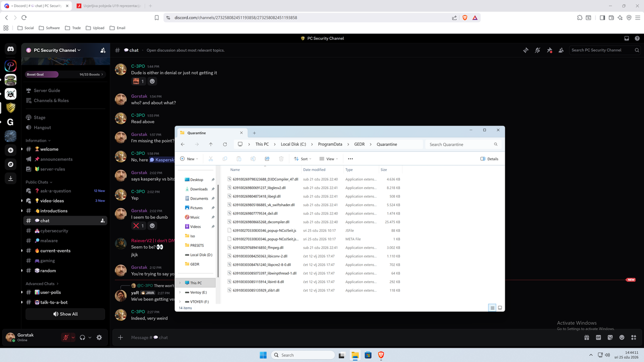Open the New menu in File Explorer
The image size is (644, 362).
(x=189, y=158)
